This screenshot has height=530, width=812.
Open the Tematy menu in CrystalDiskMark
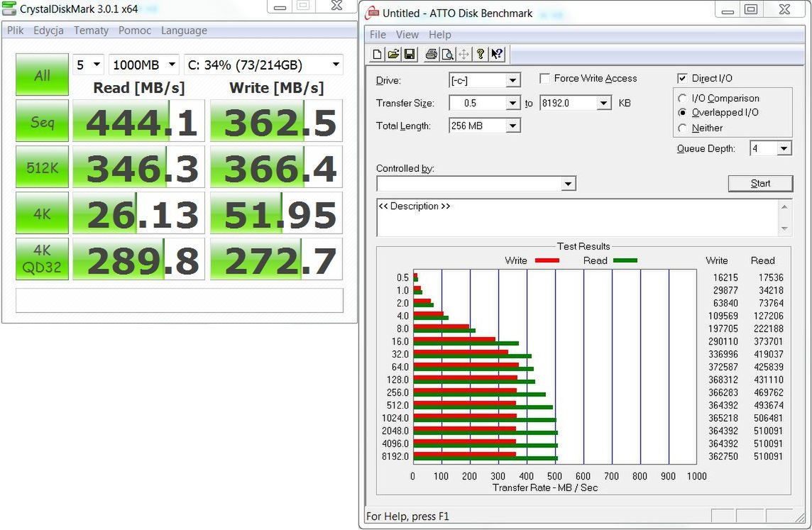pos(91,31)
